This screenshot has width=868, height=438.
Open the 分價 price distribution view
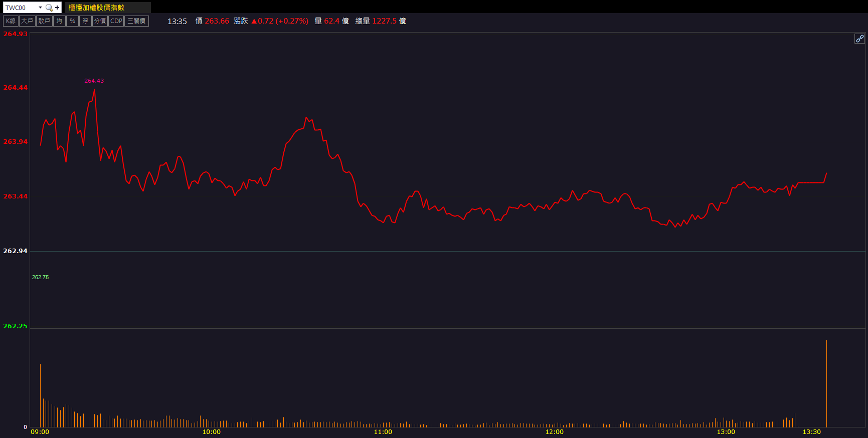tap(100, 21)
